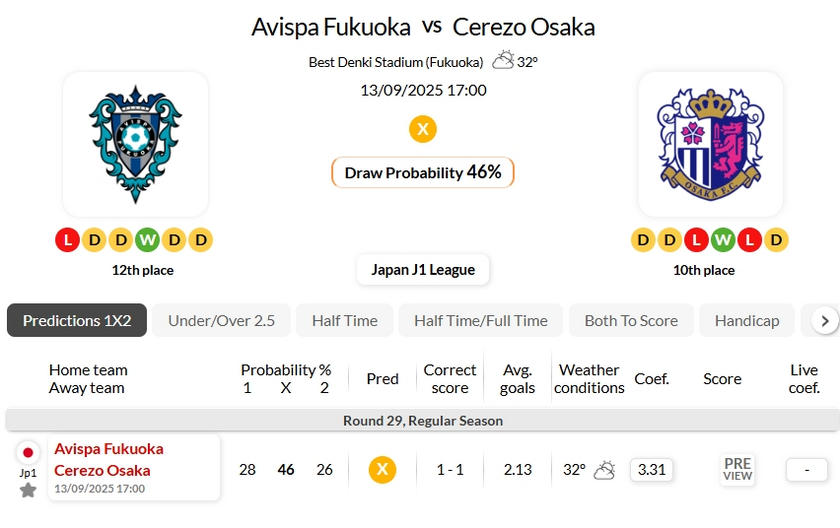840x528 pixels.
Task: Select the Predictions 1X2 tab
Action: tap(77, 320)
